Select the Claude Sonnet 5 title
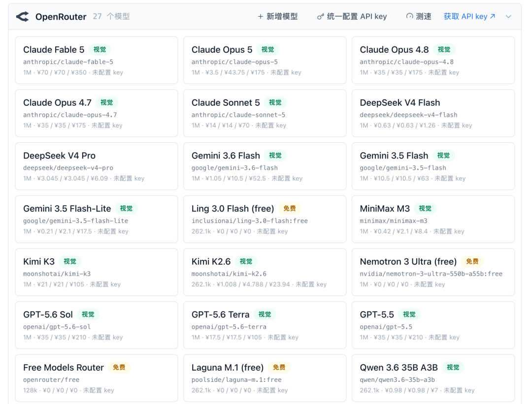Image resolution: width=532 pixels, height=404 pixels. [226, 103]
